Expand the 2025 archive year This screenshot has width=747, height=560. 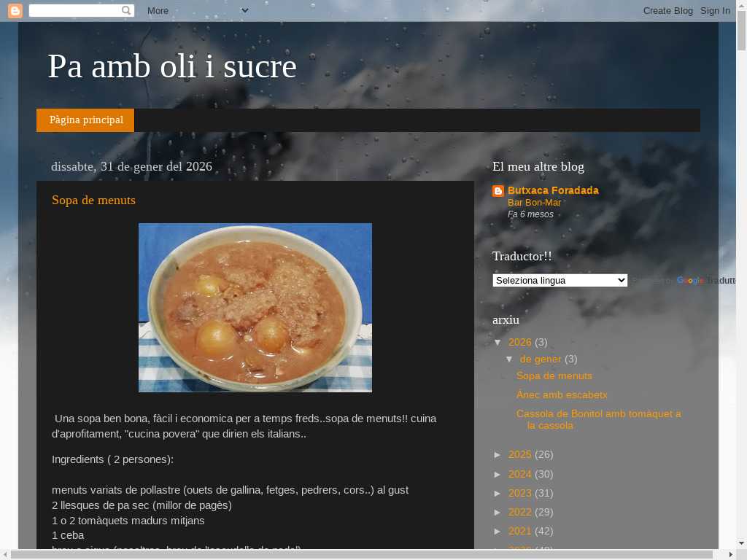tap(498, 455)
